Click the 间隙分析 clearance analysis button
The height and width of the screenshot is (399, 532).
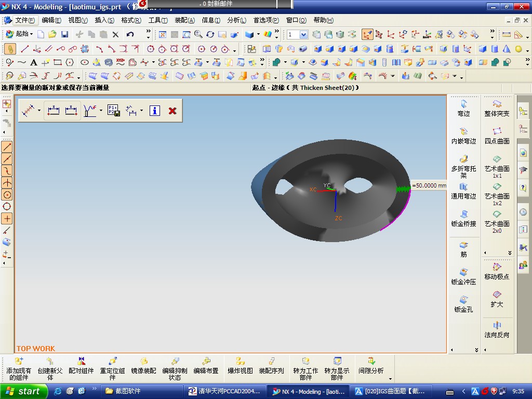pos(371,366)
